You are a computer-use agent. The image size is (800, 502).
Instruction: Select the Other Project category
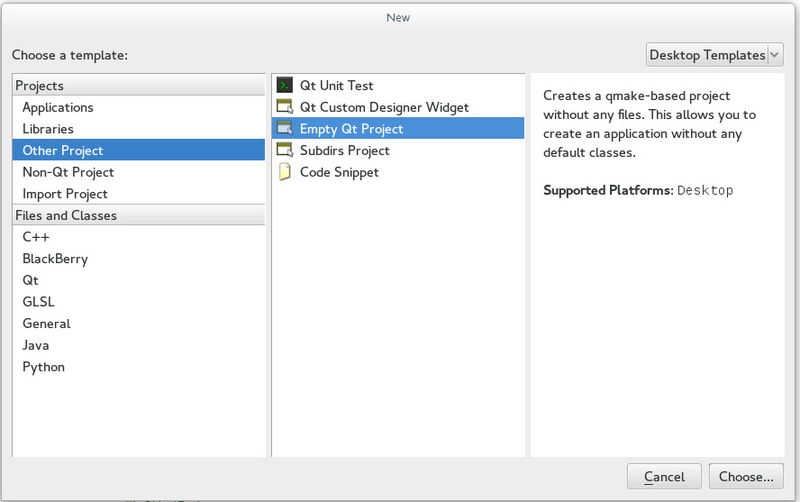coord(63,151)
